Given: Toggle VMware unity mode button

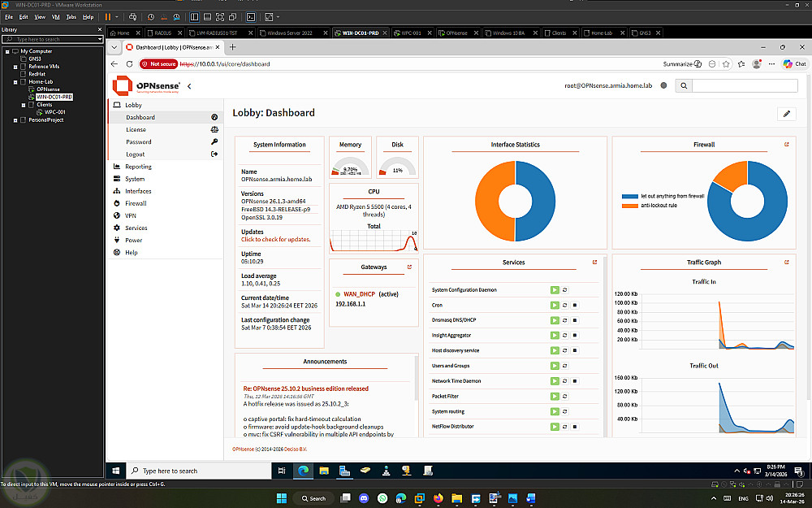Looking at the screenshot, I should click(232, 17).
